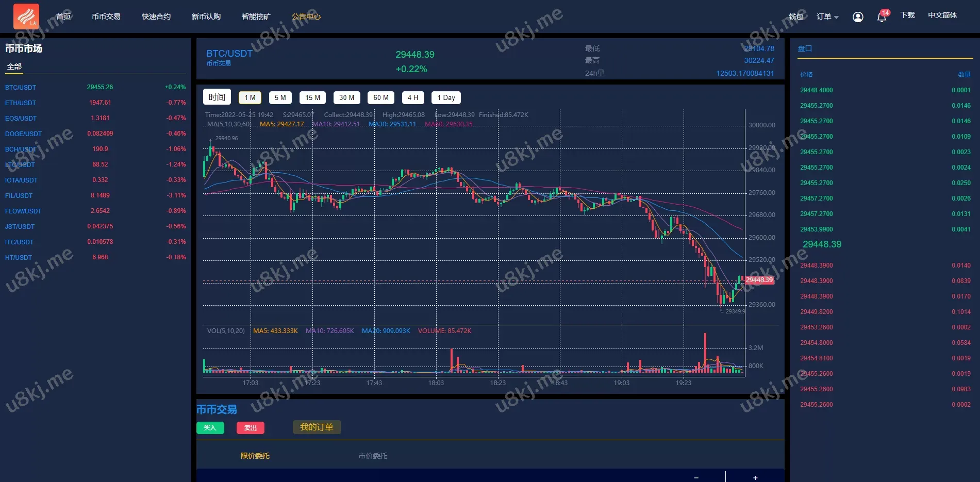Open the user account profile icon
The image size is (980, 482).
tap(858, 17)
